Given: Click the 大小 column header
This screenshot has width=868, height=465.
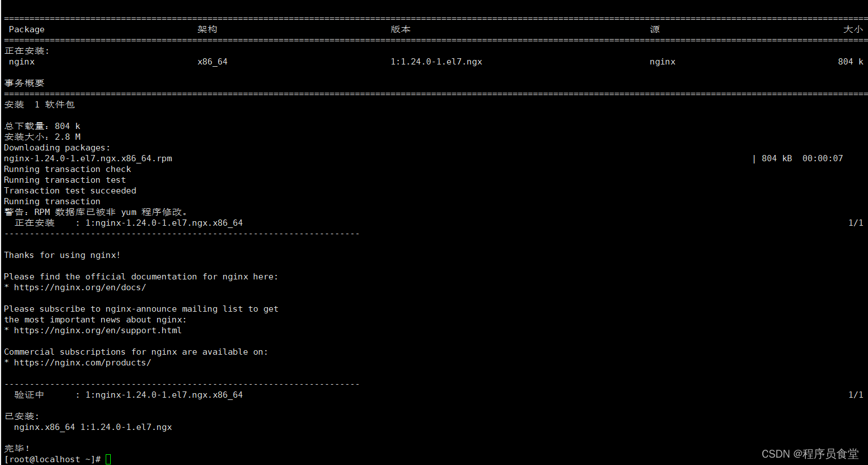Looking at the screenshot, I should 853,29.
